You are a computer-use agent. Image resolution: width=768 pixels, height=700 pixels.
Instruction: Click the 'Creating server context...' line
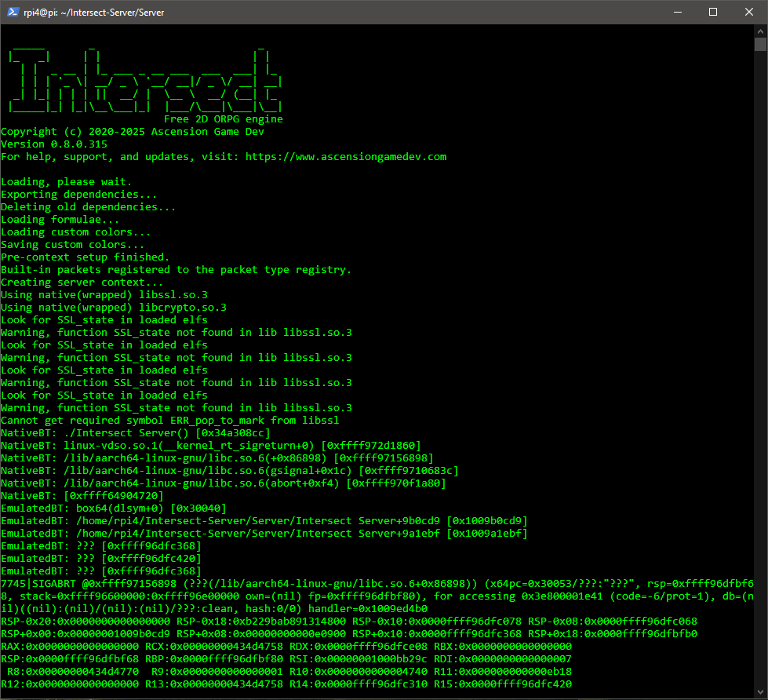(82, 283)
